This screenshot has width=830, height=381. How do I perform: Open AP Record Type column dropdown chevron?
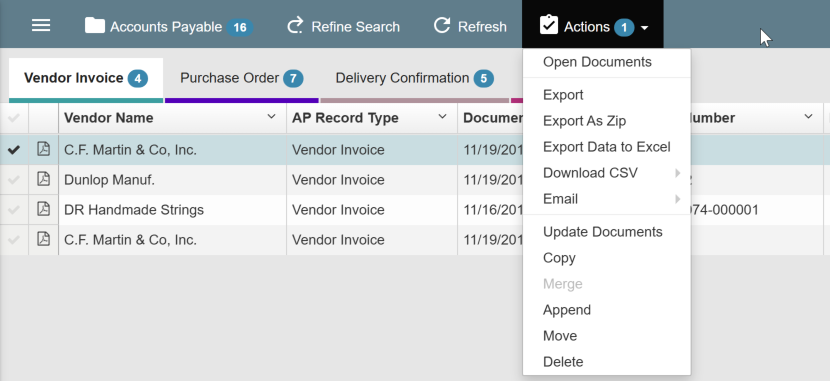pyautogui.click(x=443, y=116)
